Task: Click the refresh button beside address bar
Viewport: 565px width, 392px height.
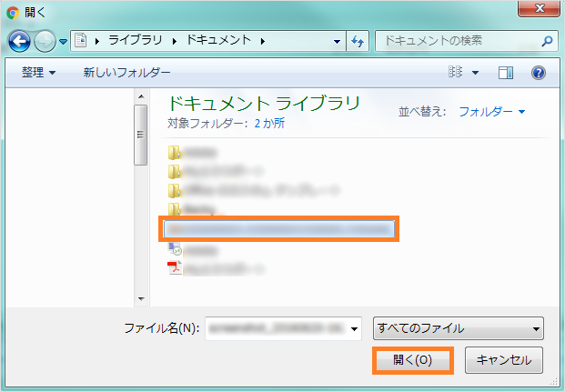Action: pyautogui.click(x=357, y=41)
